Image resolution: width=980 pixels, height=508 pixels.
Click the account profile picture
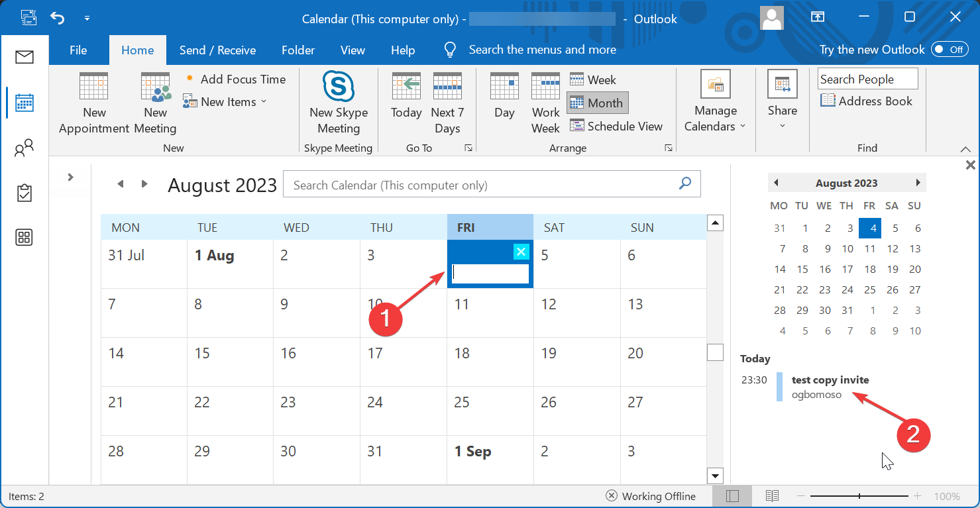[772, 19]
